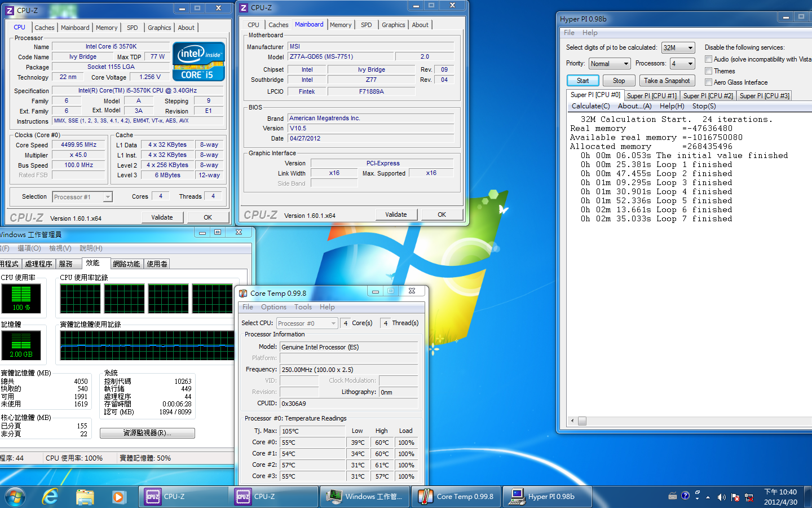Click the volume speaker tray icon
This screenshot has width=812, height=508.
[721, 497]
